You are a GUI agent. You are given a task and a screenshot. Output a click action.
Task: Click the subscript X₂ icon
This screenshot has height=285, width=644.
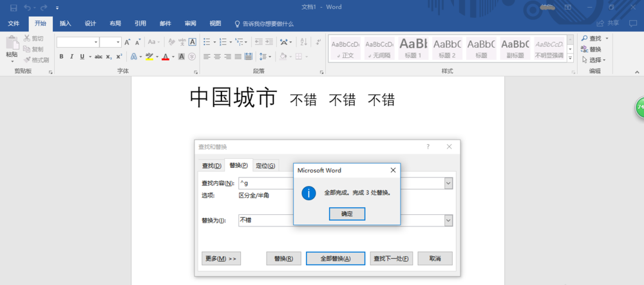[109, 57]
